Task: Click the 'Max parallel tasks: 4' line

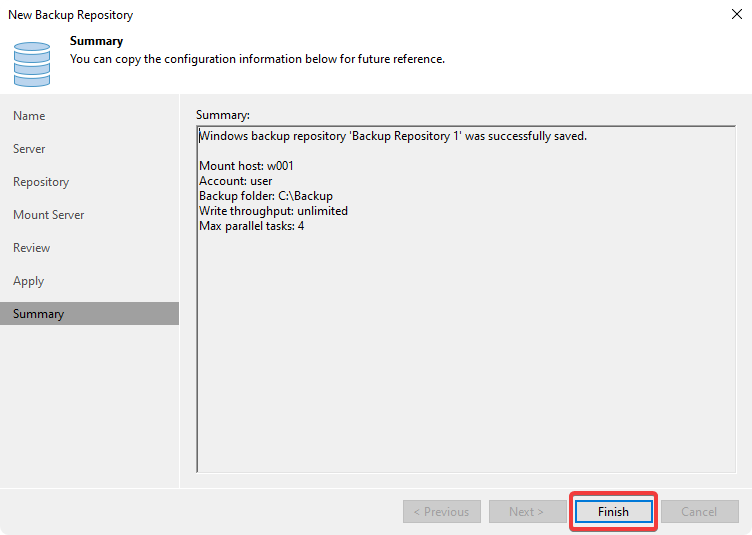Action: [251, 226]
